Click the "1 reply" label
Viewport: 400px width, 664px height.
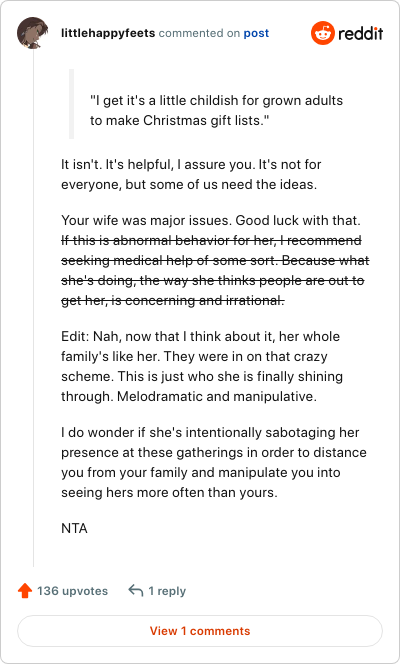click(167, 591)
